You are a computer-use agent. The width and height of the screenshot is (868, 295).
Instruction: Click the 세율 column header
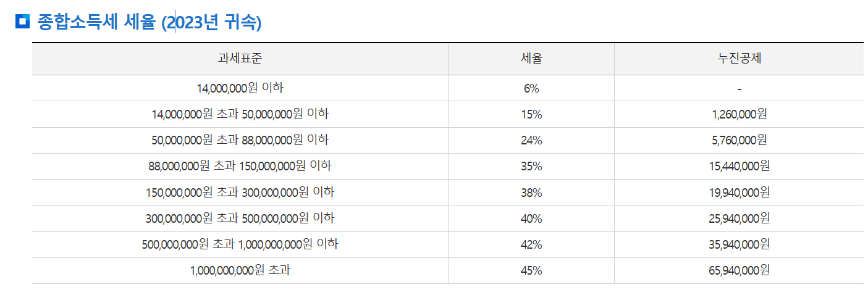(x=531, y=59)
